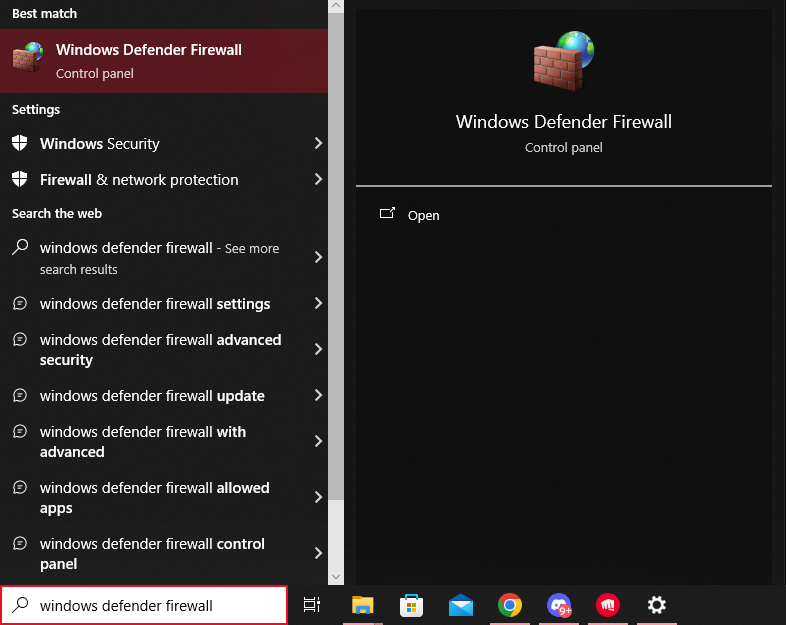Open Microsoft Store from the taskbar

point(412,605)
